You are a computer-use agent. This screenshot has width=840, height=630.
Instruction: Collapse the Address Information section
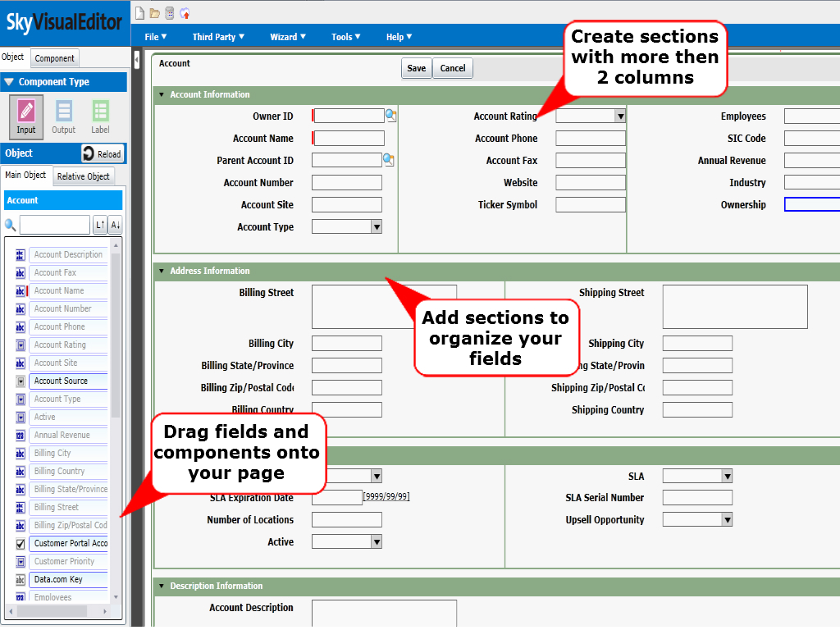[161, 270]
